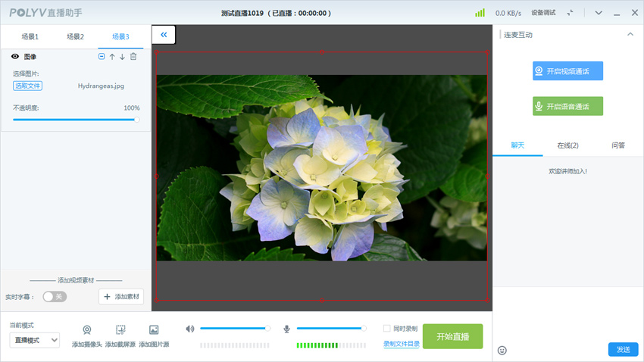644x362 pixels.
Task: Open the 直播模式 mode dropdown
Action: click(35, 341)
